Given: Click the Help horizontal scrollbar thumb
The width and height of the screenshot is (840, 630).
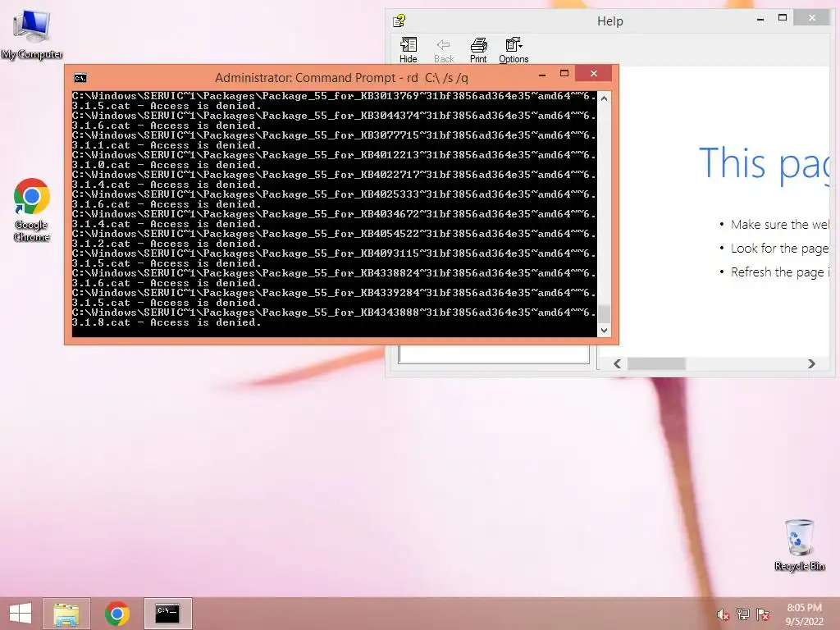Looking at the screenshot, I should pos(656,363).
